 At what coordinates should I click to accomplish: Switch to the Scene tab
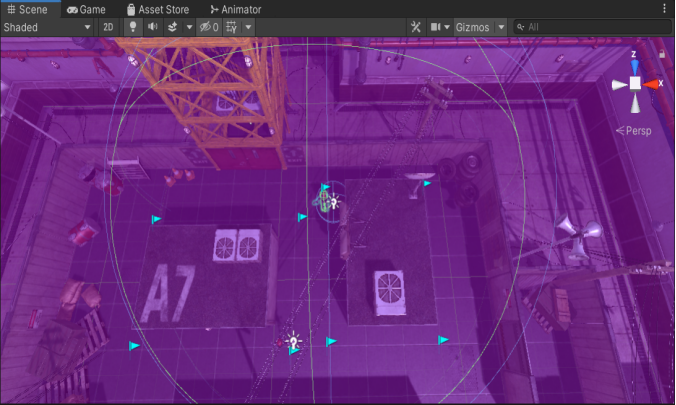(27, 9)
